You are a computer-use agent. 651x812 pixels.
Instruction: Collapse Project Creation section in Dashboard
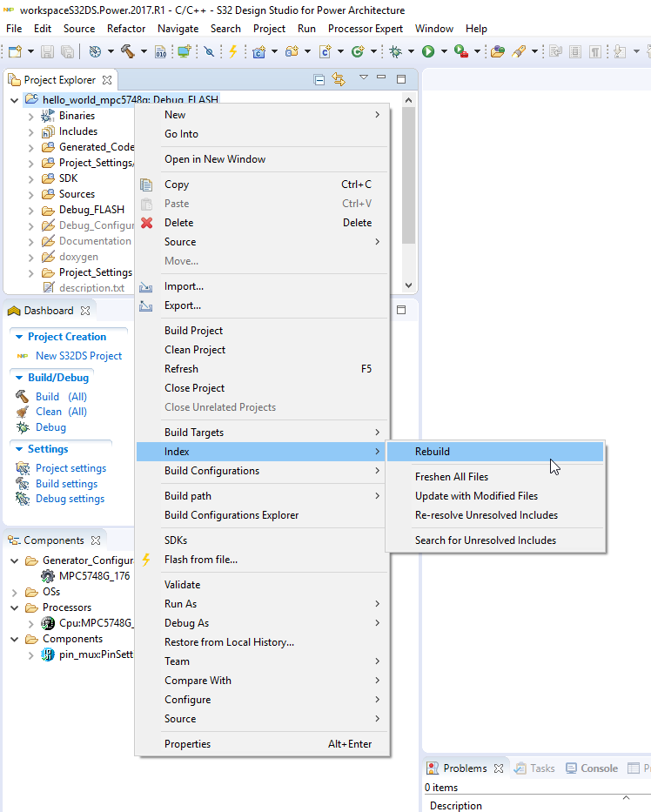(19, 337)
